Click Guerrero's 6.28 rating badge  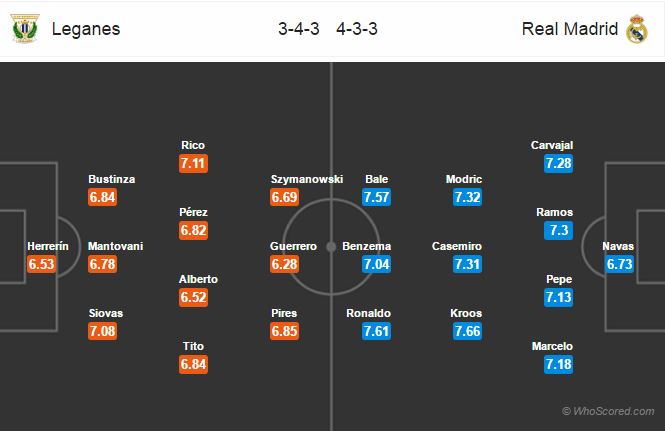coord(285,264)
